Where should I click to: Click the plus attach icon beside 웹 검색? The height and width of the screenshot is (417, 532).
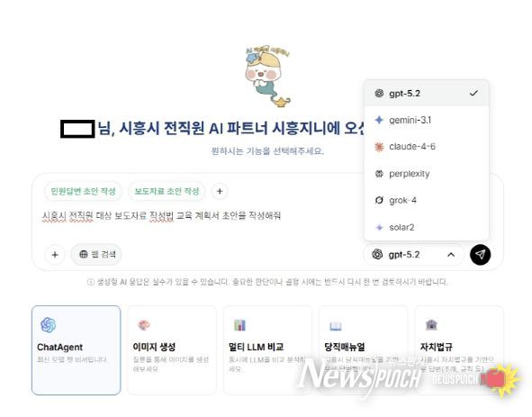55,255
